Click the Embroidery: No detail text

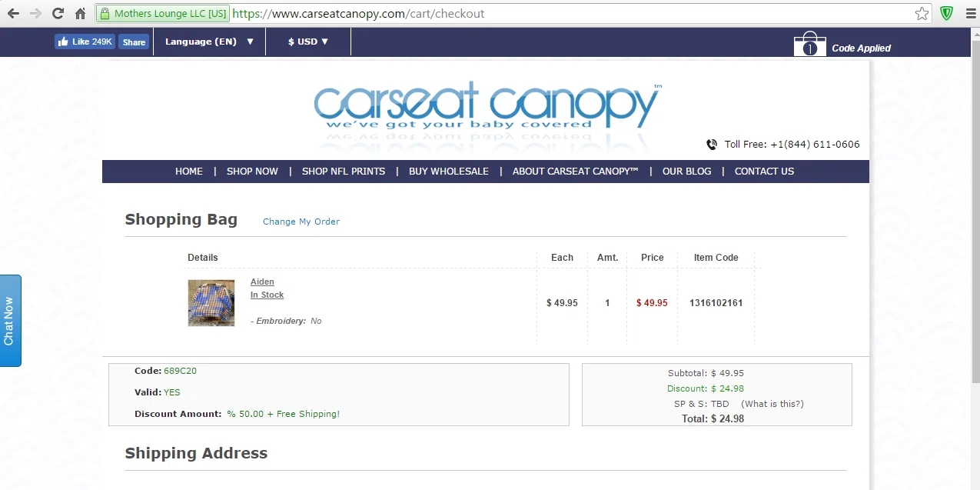286,321
